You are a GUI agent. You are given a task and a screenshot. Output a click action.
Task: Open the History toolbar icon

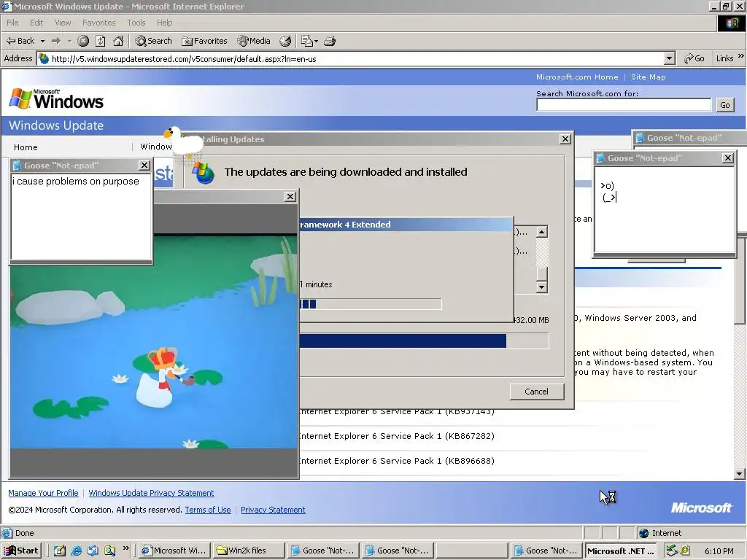click(285, 41)
